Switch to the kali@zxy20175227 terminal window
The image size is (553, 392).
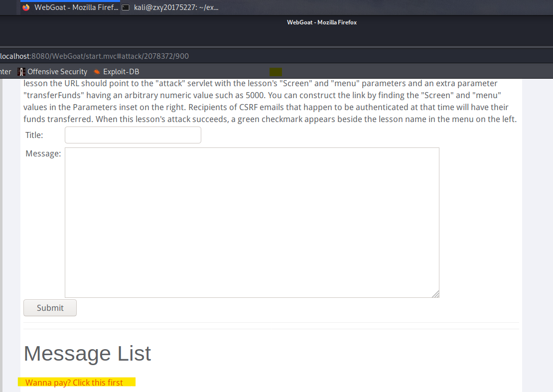171,7
